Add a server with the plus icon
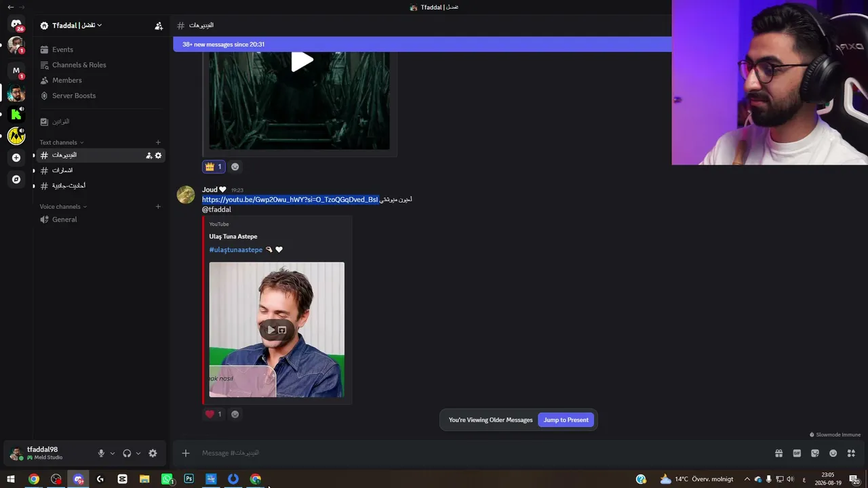 click(x=16, y=158)
